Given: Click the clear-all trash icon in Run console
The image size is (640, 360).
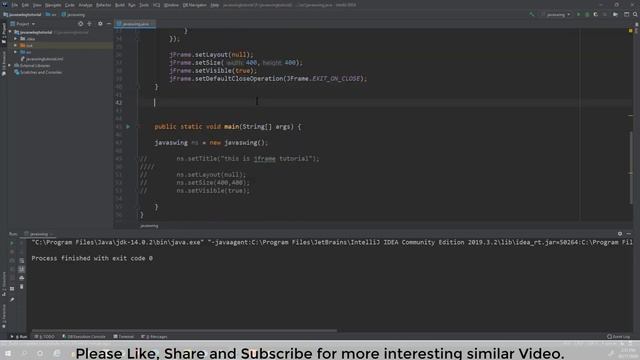Looking at the screenshot, I should [22, 287].
